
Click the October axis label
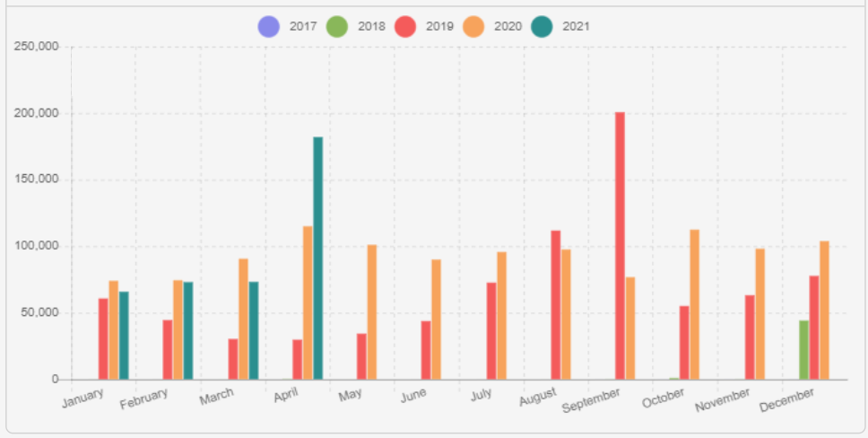coord(664,398)
